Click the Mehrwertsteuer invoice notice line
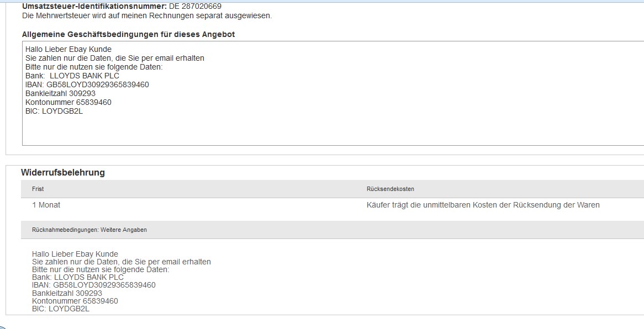 point(147,16)
